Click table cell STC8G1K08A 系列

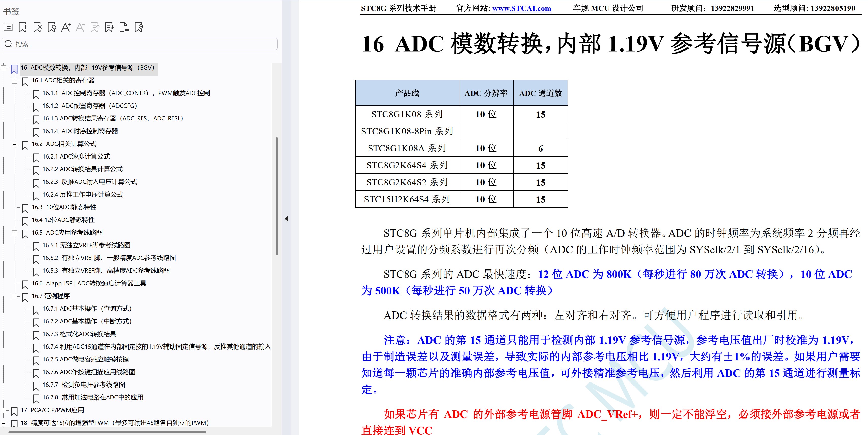click(407, 148)
